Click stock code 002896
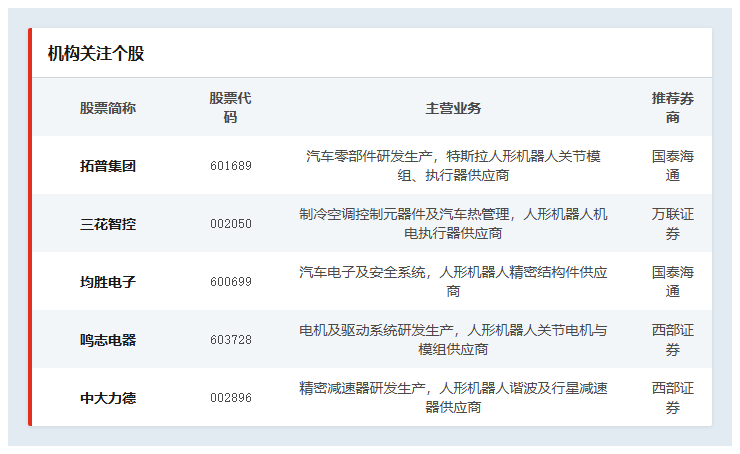This screenshot has height=454, width=740. (231, 398)
